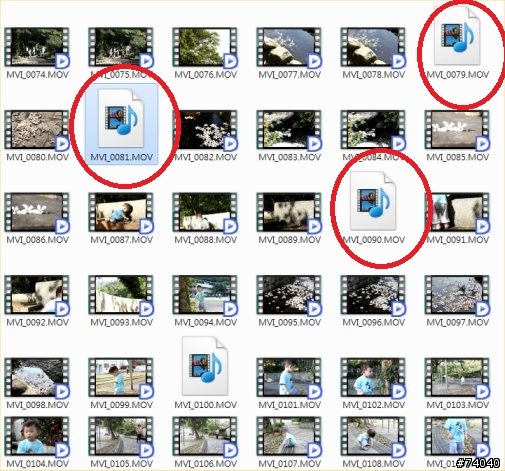Select the MVI_0108.MOV video thumbnail
505x471 pixels.
(373, 437)
